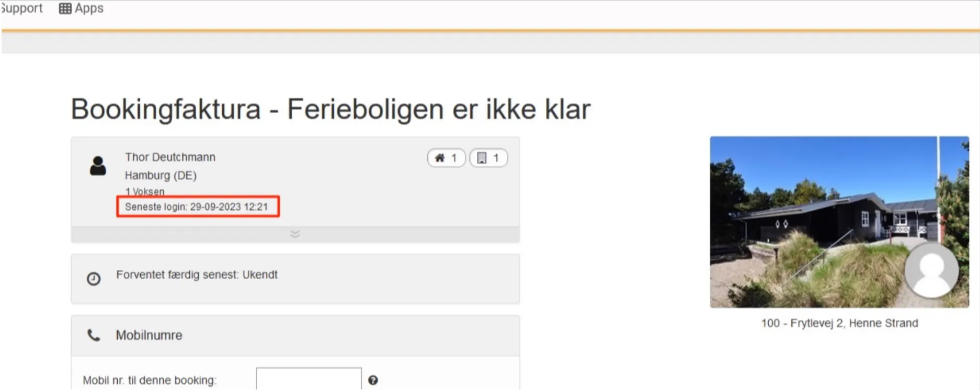The width and height of the screenshot is (980, 390).
Task: Click the phone icon beside Mobilnumre
Action: 94,335
